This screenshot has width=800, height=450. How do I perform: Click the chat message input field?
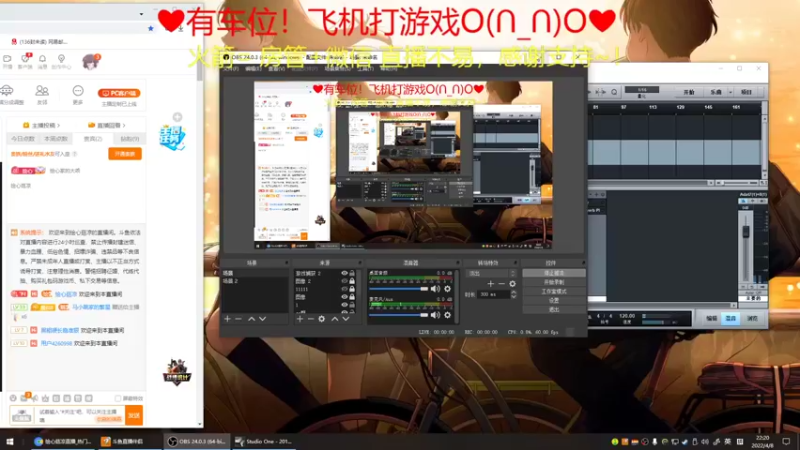(x=80, y=415)
